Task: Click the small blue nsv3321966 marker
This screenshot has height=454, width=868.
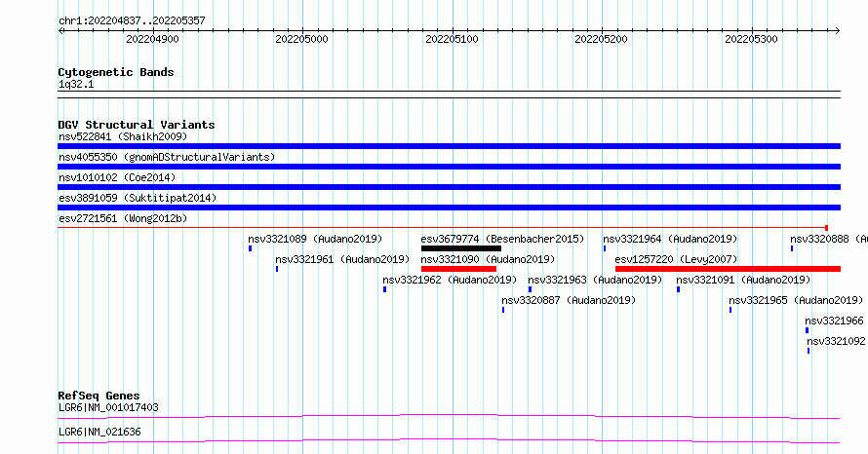Action: point(808,330)
